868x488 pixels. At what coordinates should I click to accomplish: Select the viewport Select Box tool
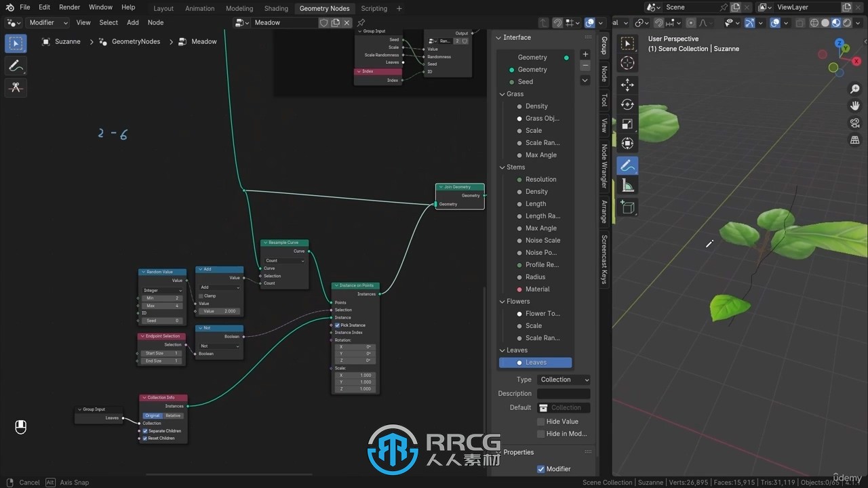click(x=627, y=43)
